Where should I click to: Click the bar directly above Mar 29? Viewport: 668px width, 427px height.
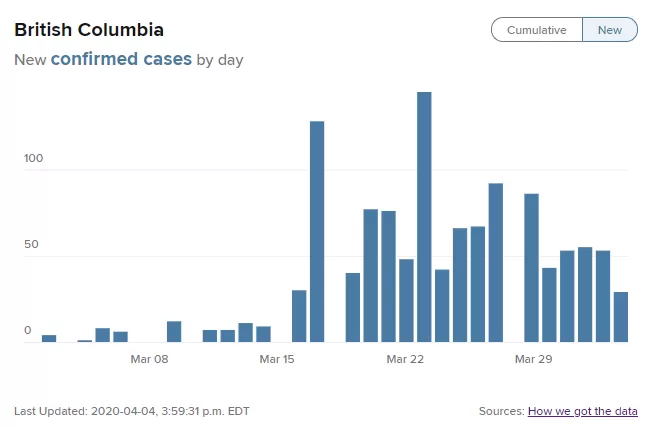click(x=531, y=268)
